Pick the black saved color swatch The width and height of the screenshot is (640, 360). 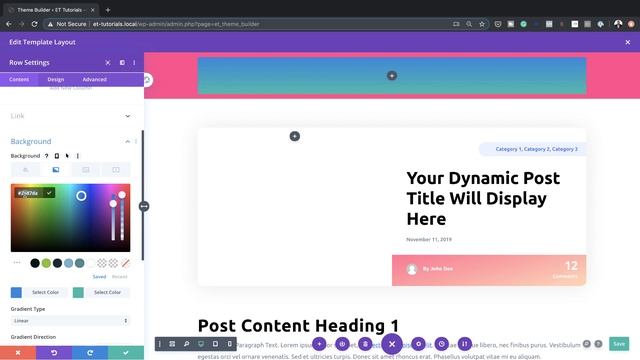point(35,263)
